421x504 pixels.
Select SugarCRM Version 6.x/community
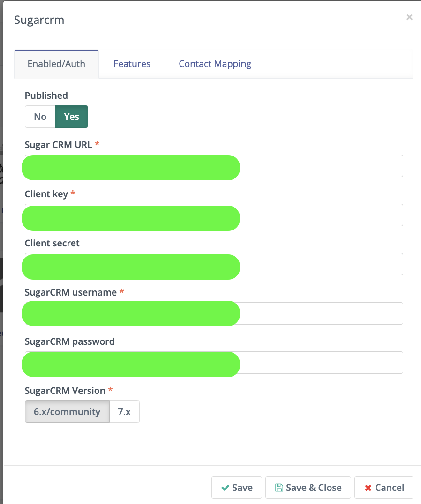pos(67,411)
